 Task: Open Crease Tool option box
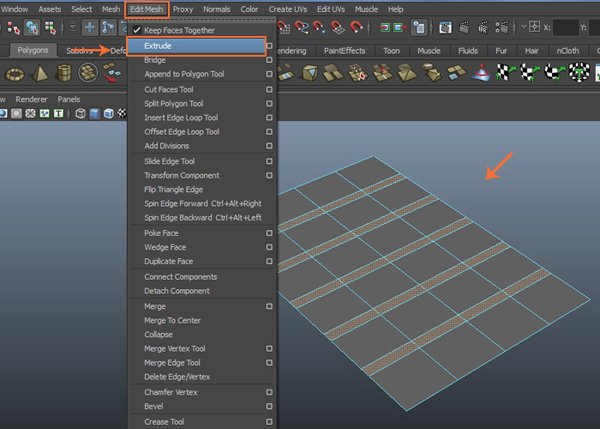tap(269, 422)
